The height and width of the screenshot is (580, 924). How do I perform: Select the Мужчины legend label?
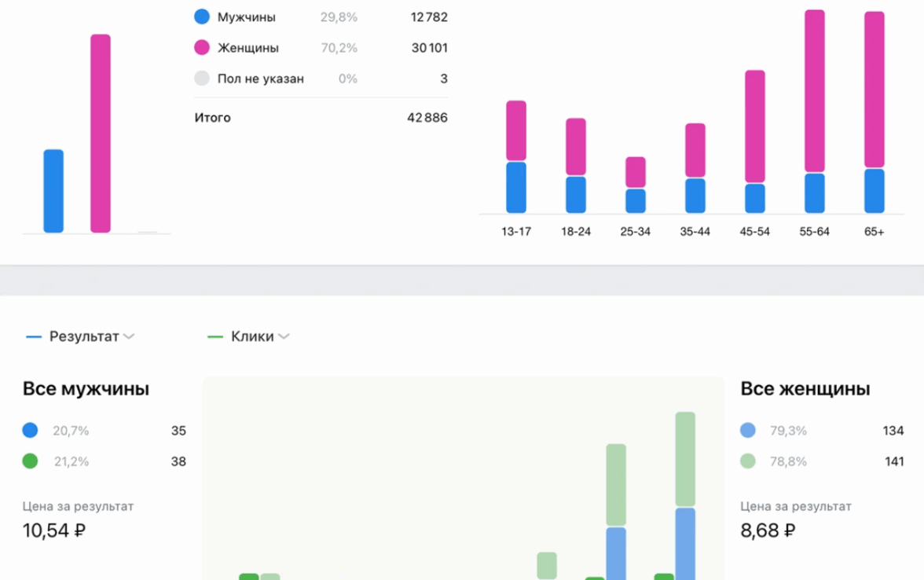(x=247, y=17)
